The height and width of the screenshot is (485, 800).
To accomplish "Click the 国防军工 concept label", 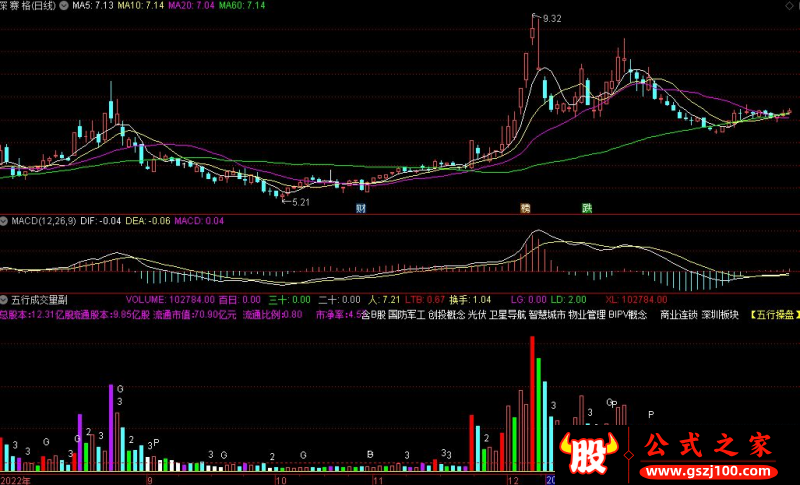I will (406, 315).
